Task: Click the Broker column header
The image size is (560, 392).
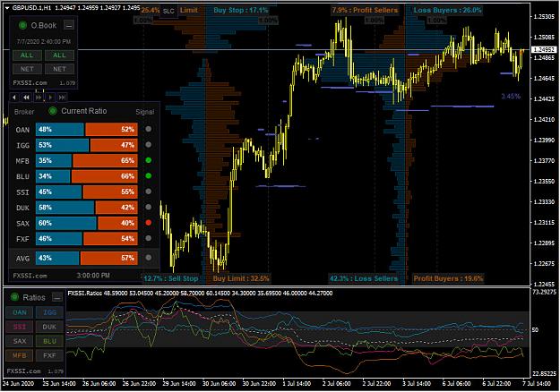Action: (24, 112)
